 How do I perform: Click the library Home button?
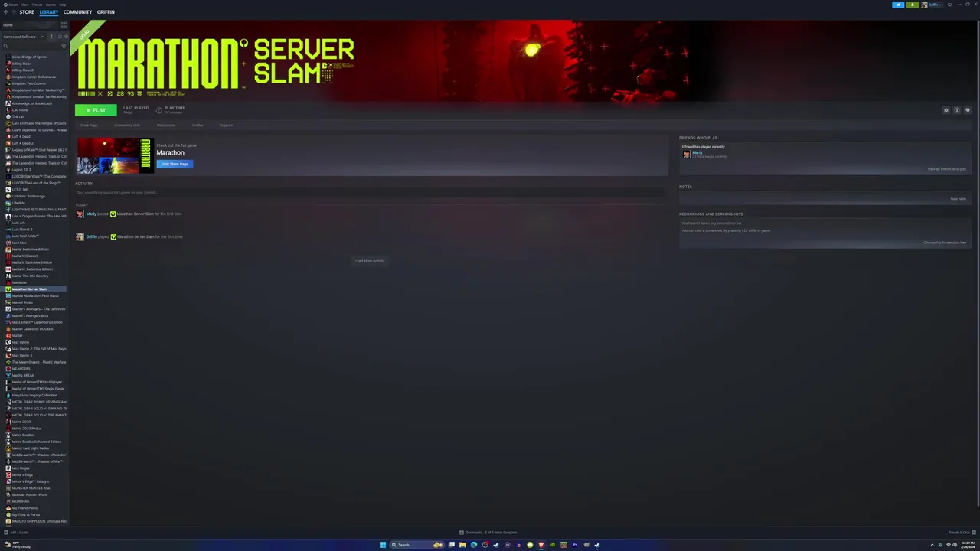[x=29, y=25]
